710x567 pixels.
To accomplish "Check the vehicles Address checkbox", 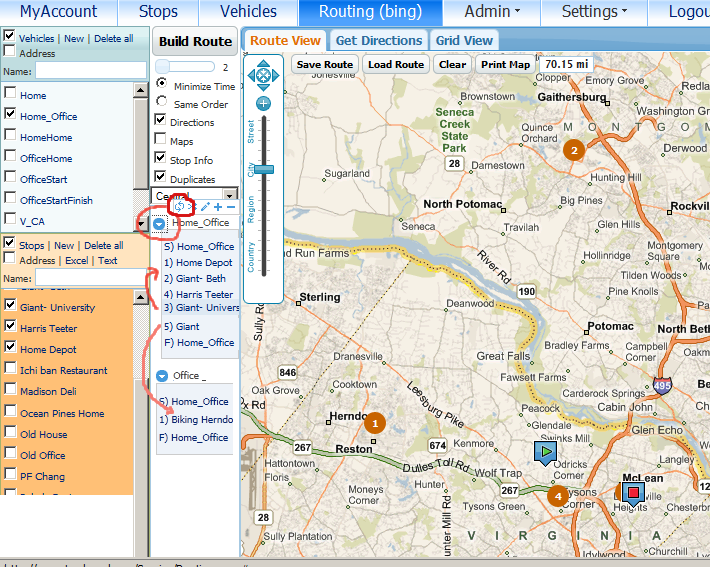I will tap(9, 51).
